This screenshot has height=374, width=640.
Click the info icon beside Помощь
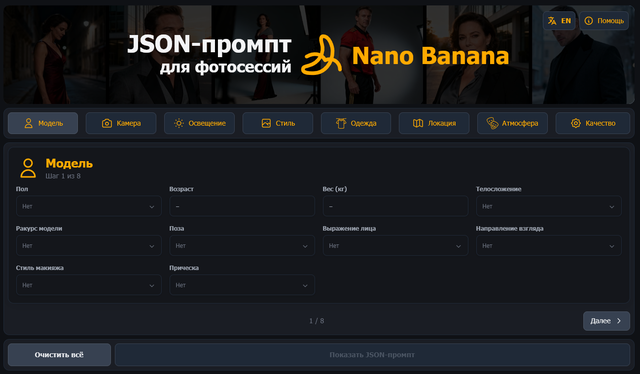click(589, 21)
